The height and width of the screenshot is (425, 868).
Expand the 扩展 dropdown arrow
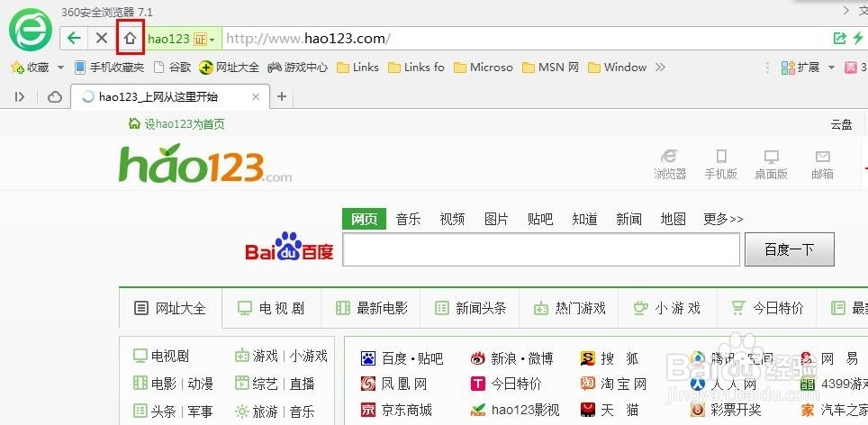(x=831, y=68)
